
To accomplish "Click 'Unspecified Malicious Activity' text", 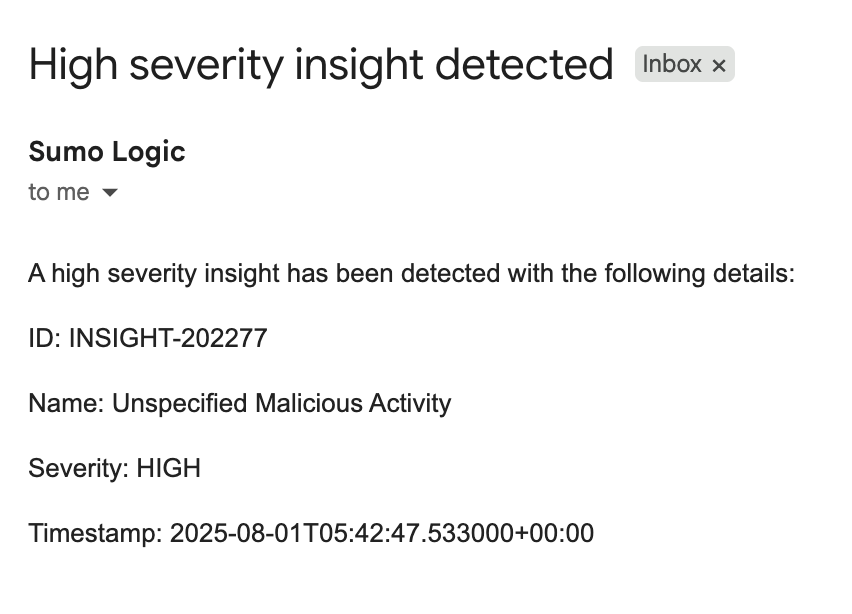I will (281, 403).
